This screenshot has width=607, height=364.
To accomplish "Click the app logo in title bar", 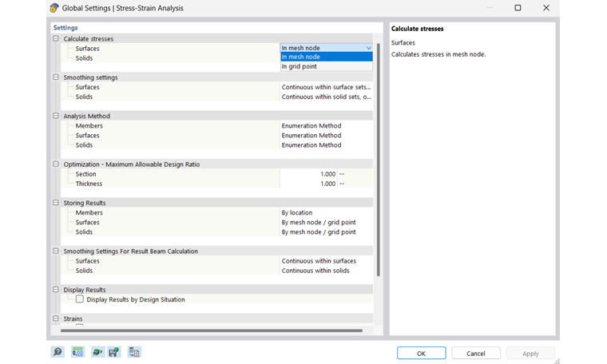I will click(54, 8).
